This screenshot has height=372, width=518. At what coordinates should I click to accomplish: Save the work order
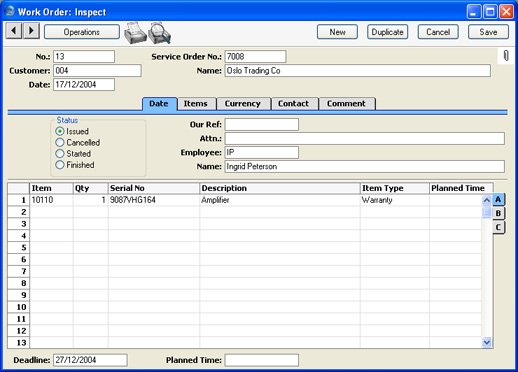pyautogui.click(x=488, y=32)
